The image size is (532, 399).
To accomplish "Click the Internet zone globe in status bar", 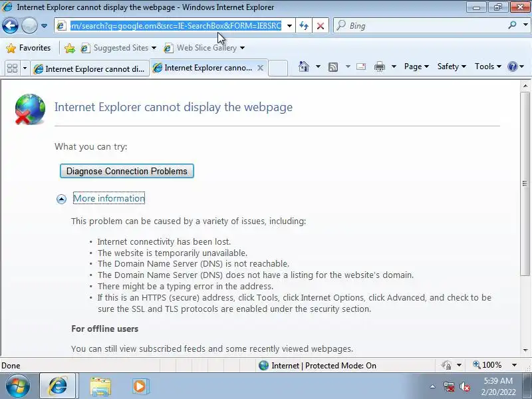I will tap(263, 365).
